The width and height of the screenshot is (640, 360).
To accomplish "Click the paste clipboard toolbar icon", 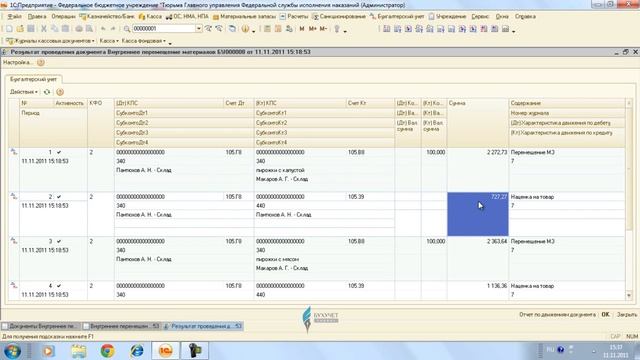I will pos(65,29).
